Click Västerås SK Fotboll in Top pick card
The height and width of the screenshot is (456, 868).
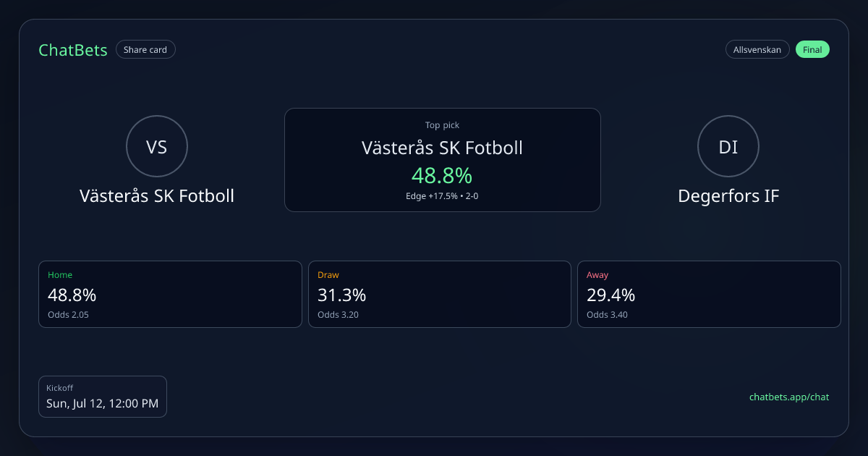click(x=442, y=148)
